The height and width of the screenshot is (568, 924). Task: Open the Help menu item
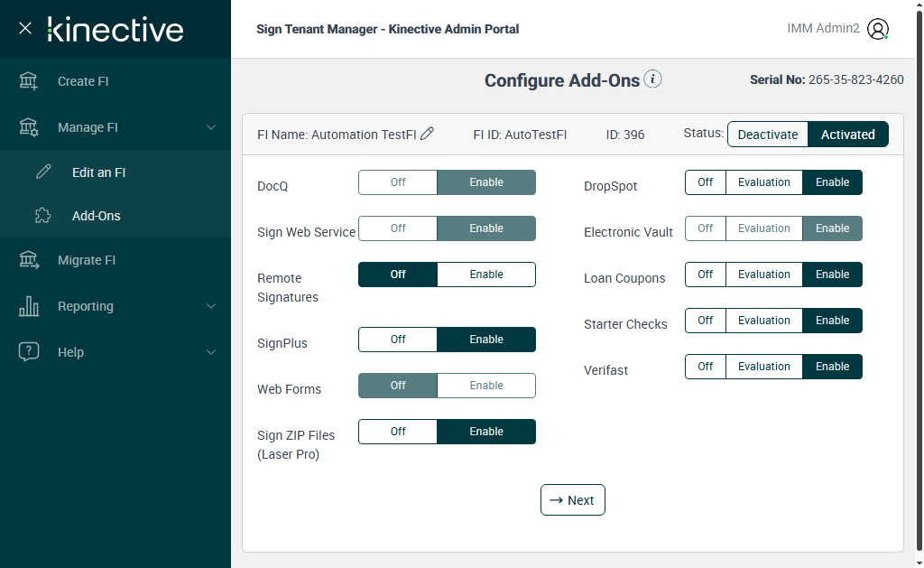point(115,352)
